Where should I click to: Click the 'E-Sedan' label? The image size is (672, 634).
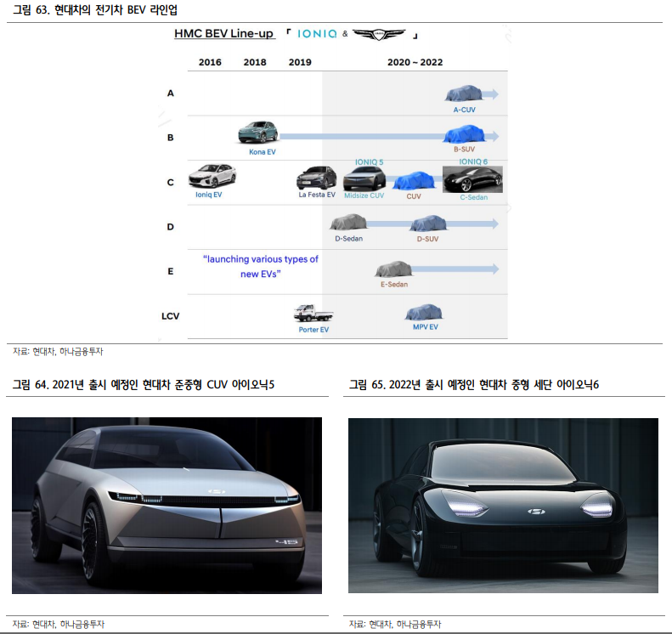click(x=394, y=284)
